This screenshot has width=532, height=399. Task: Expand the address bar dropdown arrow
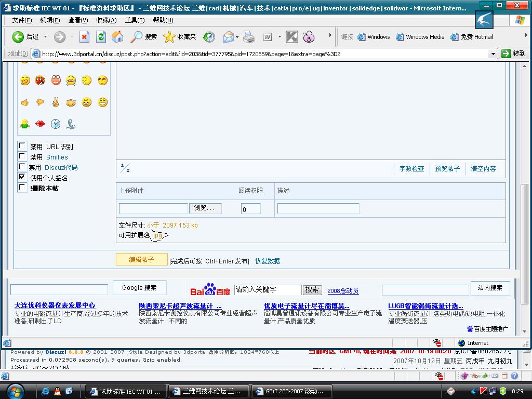coord(493,54)
